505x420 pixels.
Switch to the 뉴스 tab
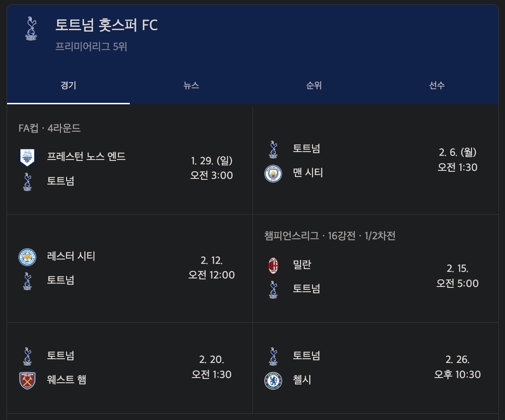pos(191,85)
